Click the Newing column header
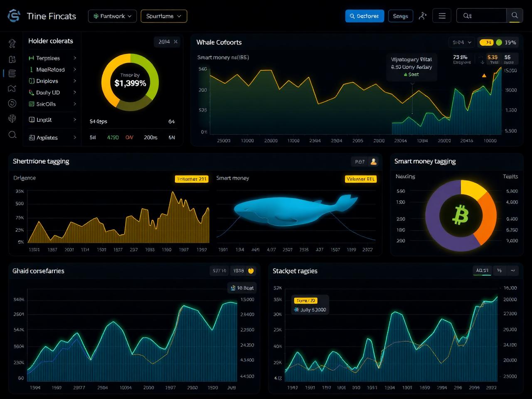The height and width of the screenshot is (399, 532). tap(405, 177)
